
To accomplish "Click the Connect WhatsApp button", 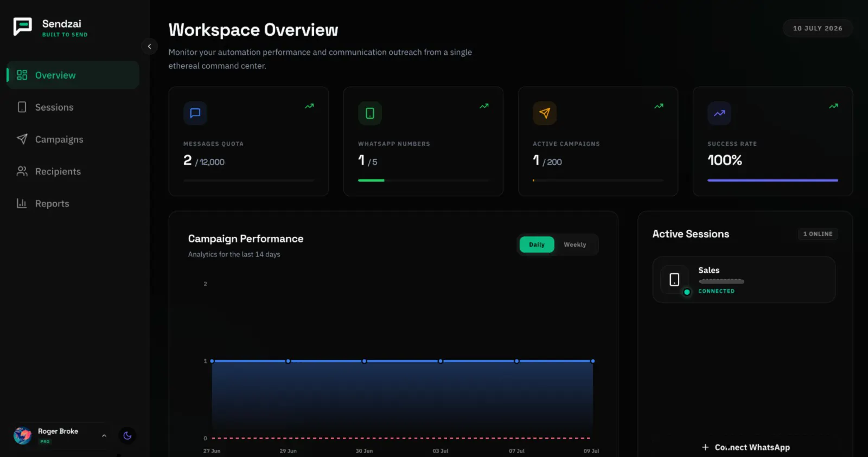I will tap(745, 447).
